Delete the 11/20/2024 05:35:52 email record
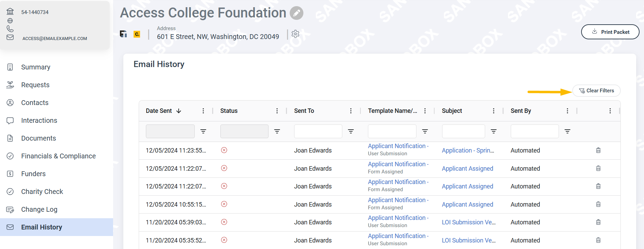This screenshot has height=249, width=644. click(x=598, y=240)
